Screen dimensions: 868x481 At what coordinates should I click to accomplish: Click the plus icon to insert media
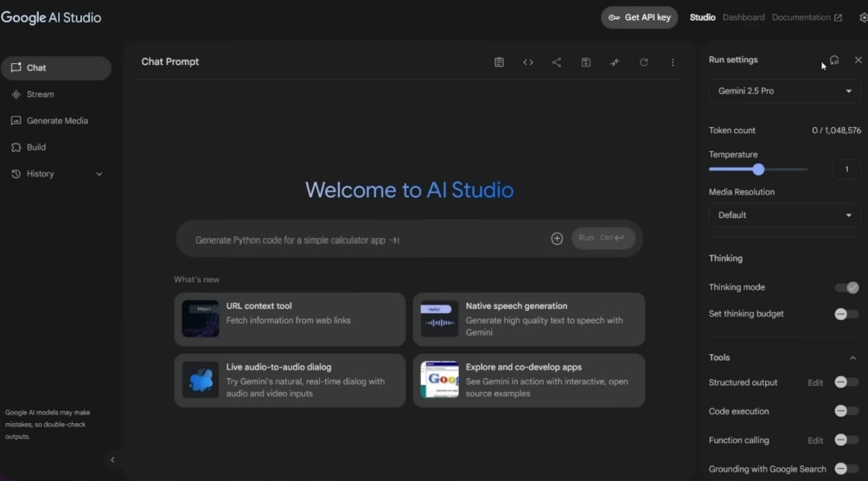coord(557,238)
